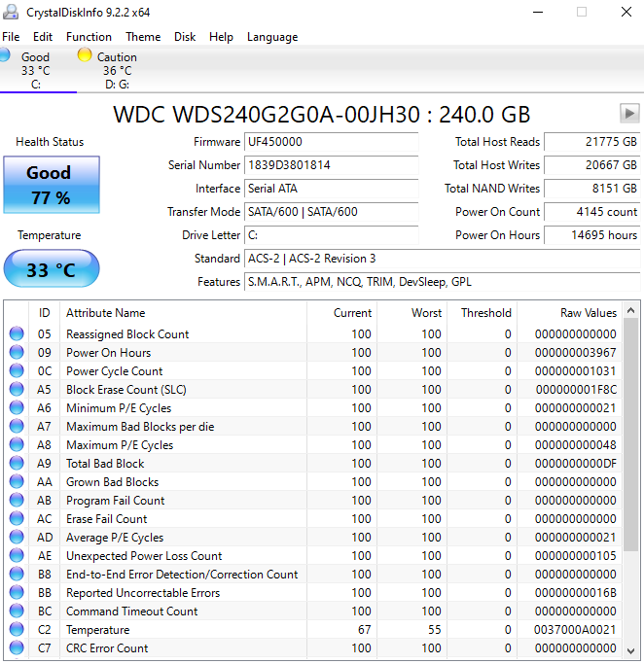Viewport: 644px width, 664px height.
Task: Click Total Host Reads value 21775 GB
Action: pos(591,142)
